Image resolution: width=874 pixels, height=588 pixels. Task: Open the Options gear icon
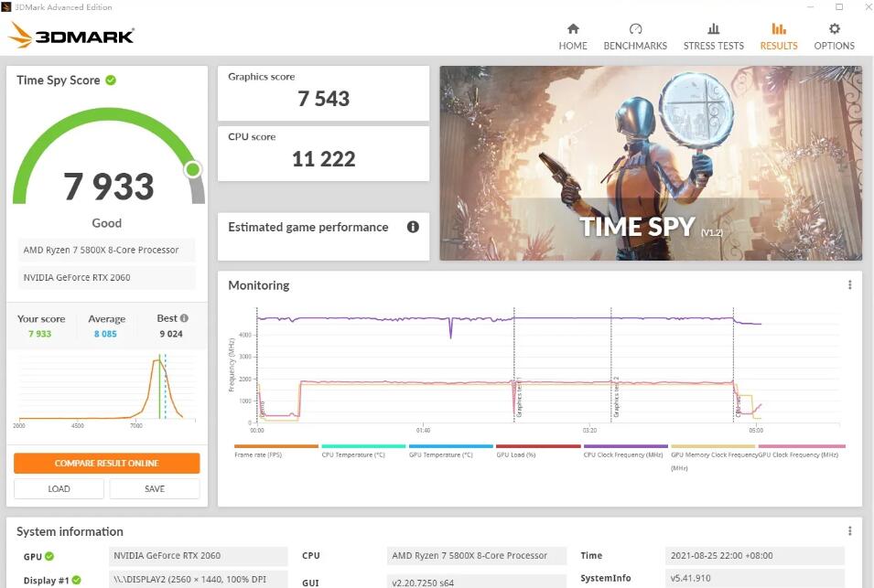834,29
